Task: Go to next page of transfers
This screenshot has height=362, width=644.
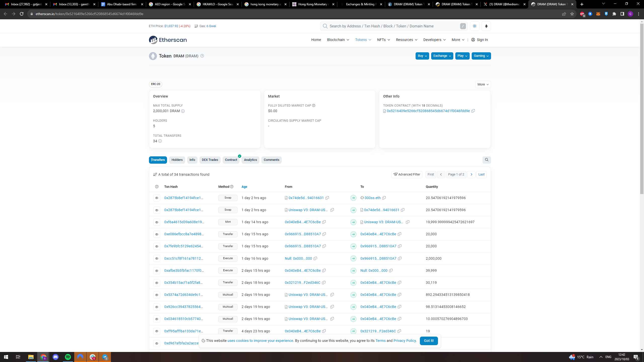Action: [x=471, y=174]
